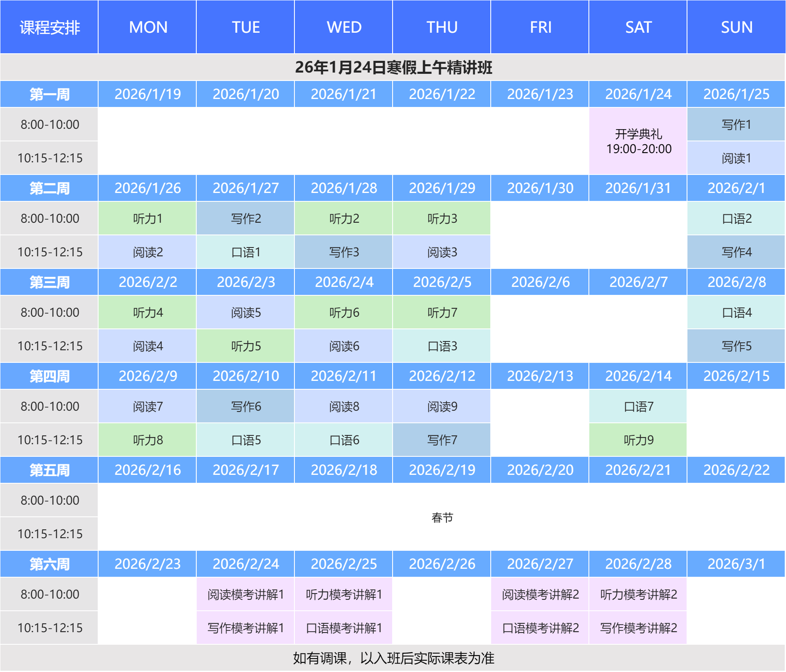Select the 口语1 lesson cell
786x672 pixels.
[x=246, y=252]
